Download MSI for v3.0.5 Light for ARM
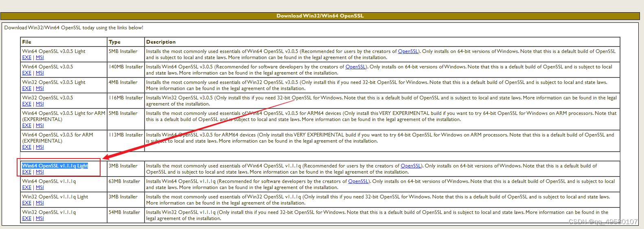Viewport: 644px width, 229px height. pyautogui.click(x=39, y=126)
